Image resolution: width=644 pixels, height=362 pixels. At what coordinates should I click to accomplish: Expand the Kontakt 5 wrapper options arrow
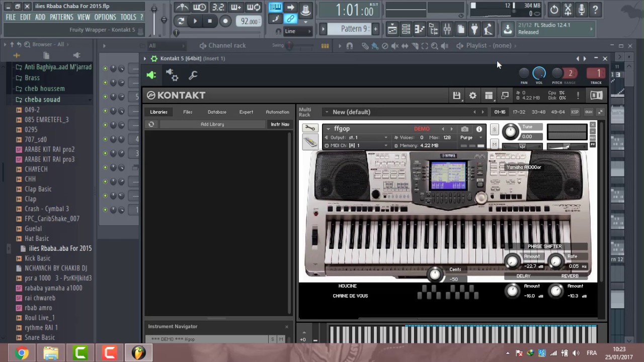click(145, 59)
